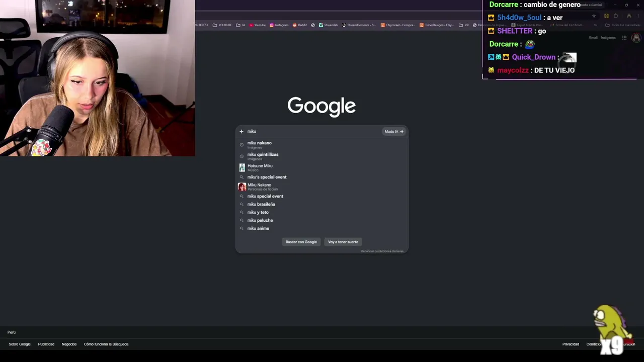Choose the 'miku peluche' suggestion
This screenshot has width=644, height=362.
point(322,220)
